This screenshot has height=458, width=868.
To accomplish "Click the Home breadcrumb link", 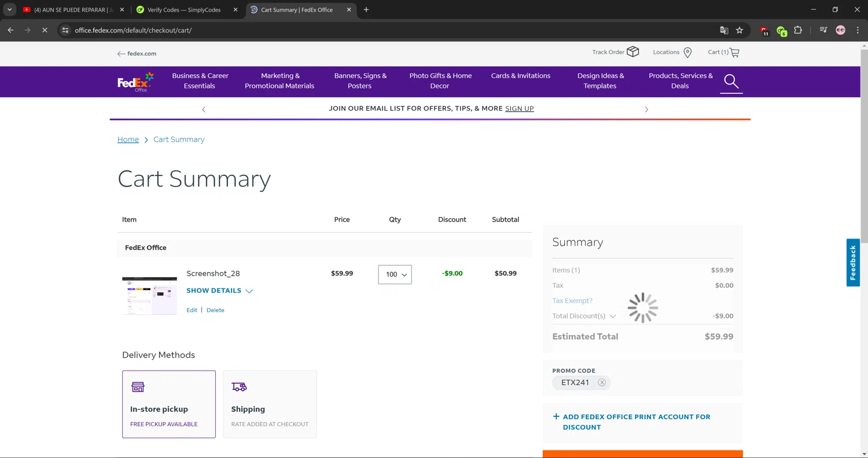I will (x=128, y=140).
